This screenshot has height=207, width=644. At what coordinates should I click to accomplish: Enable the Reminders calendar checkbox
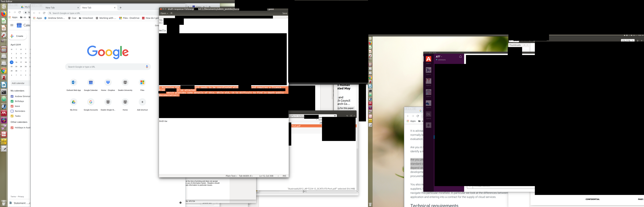point(12,111)
